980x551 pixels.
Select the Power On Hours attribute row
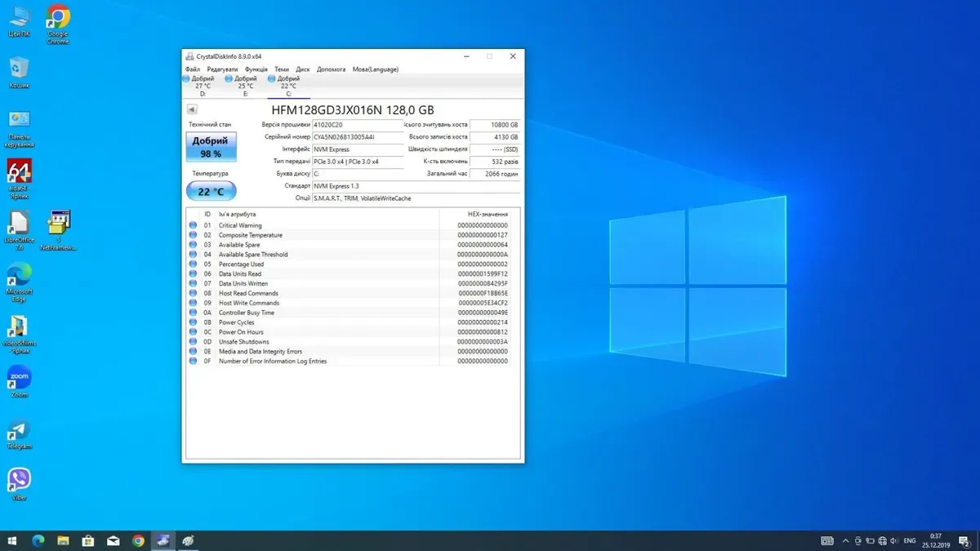tap(241, 332)
